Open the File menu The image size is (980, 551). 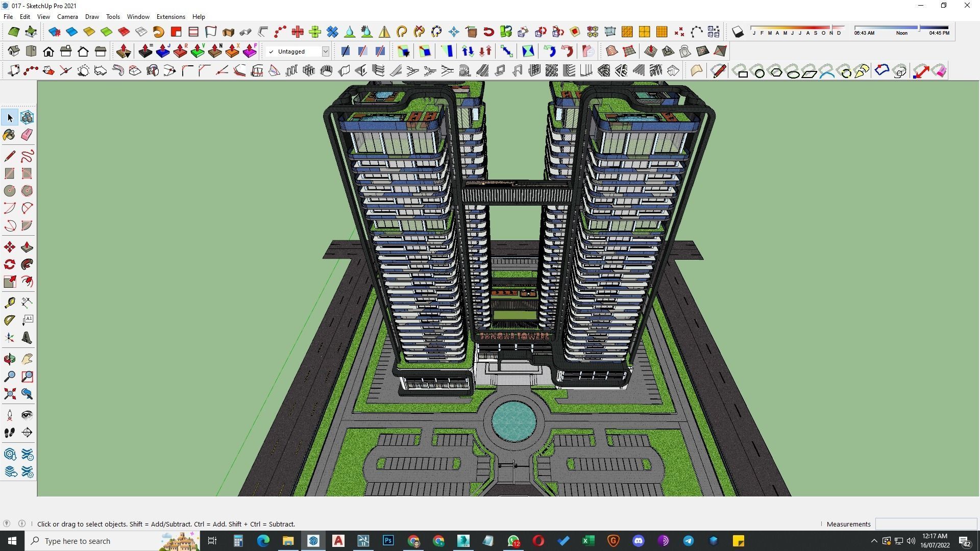tap(8, 17)
